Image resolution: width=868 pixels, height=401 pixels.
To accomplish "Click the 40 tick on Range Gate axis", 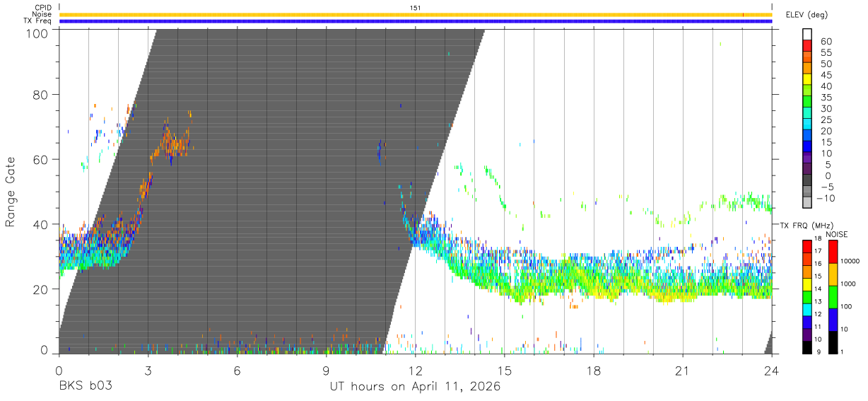I will (x=42, y=224).
